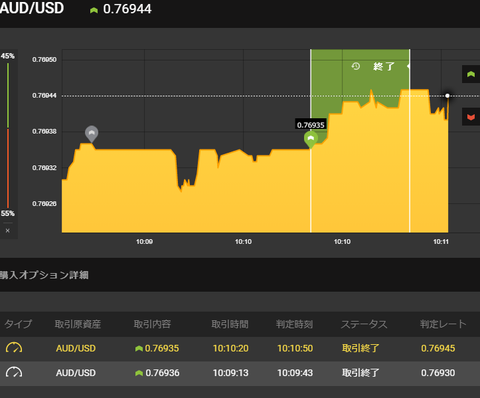Click the white gauge icon in the second row

click(14, 373)
